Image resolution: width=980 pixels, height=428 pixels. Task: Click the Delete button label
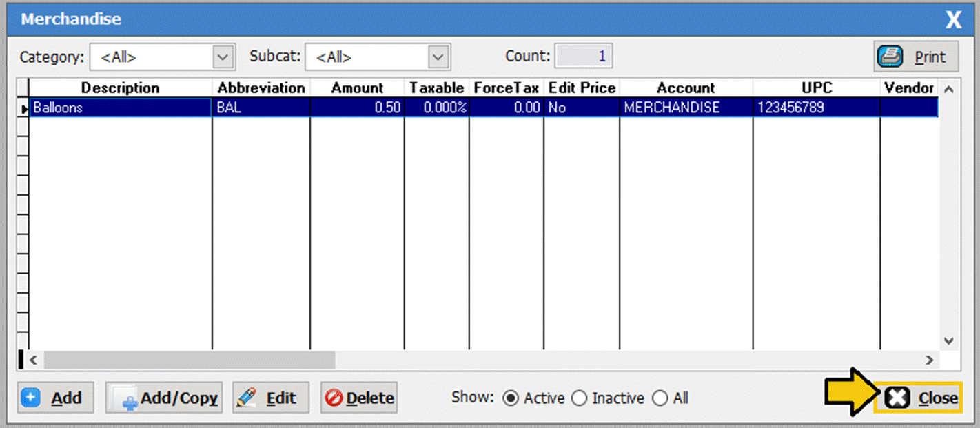pyautogui.click(x=370, y=398)
